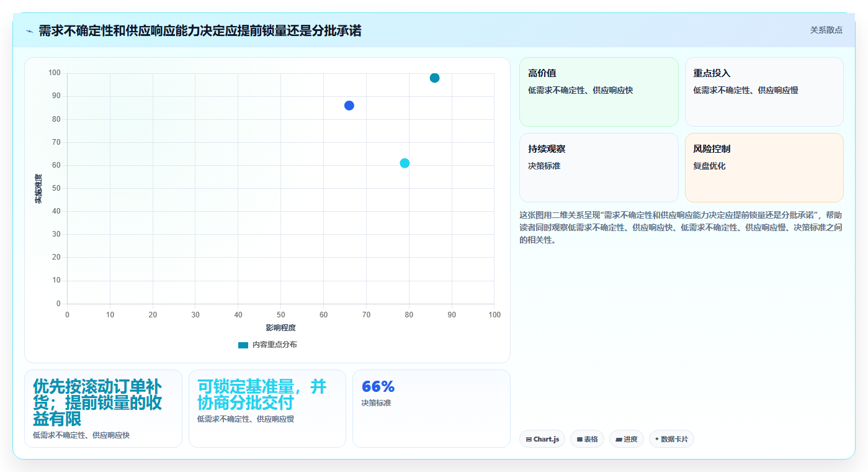Click the 进度 tag chip

627,439
